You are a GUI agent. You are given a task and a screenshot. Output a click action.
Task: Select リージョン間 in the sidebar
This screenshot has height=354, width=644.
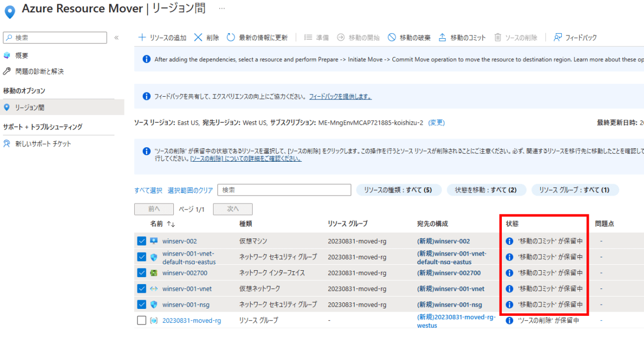click(x=62, y=107)
